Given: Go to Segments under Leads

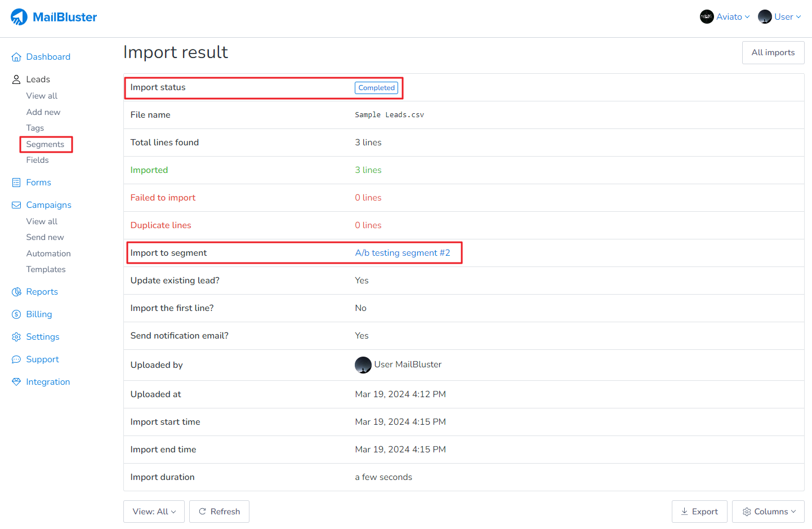Looking at the screenshot, I should click(x=45, y=144).
